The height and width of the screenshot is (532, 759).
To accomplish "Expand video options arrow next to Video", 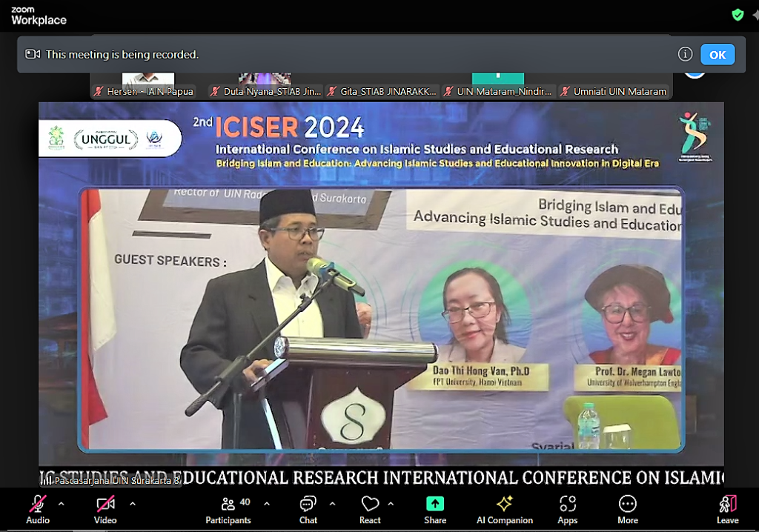I will [133, 504].
